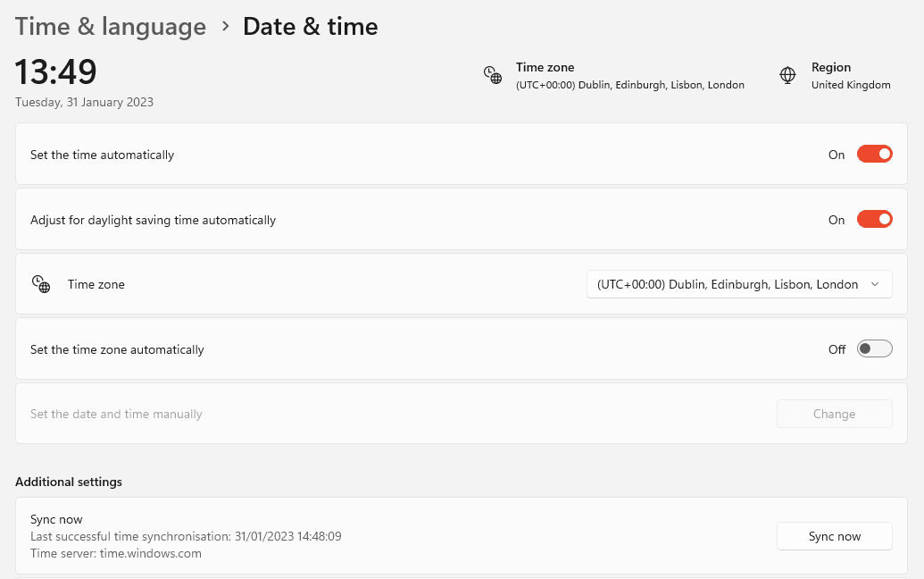Open the Time zone dropdown list
The width and height of the screenshot is (924, 579).
(x=738, y=284)
